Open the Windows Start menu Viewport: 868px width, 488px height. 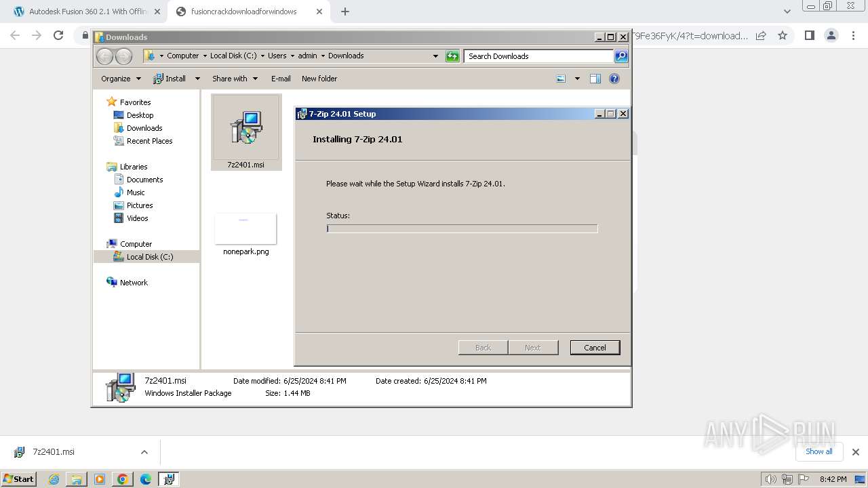[18, 479]
